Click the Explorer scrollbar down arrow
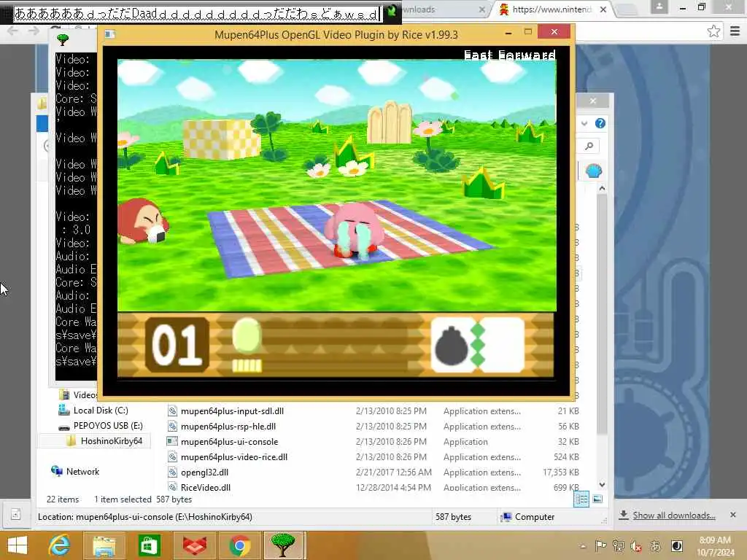This screenshot has width=747, height=560. tap(602, 485)
